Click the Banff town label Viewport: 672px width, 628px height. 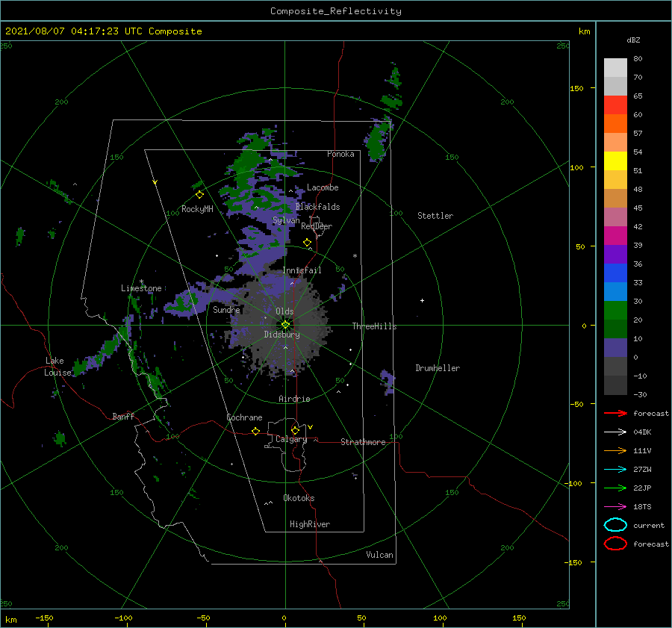(x=123, y=416)
